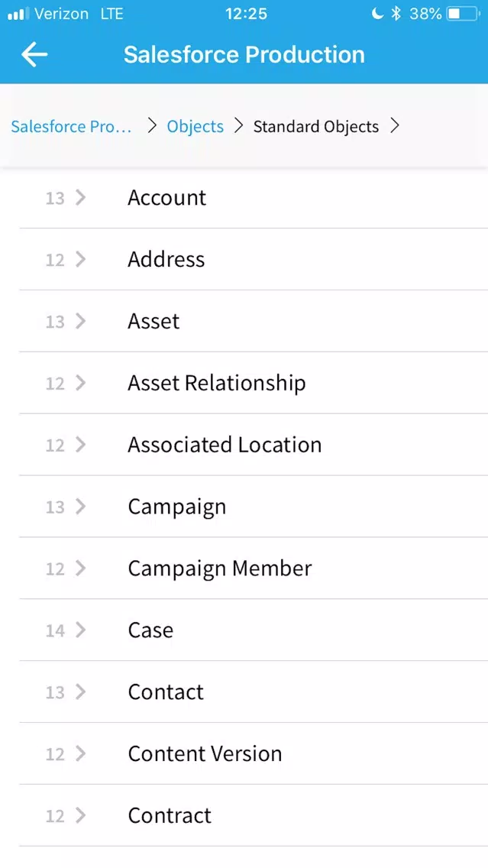Expand the Case row chevron
Viewport: 488px width, 868px height.
pyautogui.click(x=81, y=630)
